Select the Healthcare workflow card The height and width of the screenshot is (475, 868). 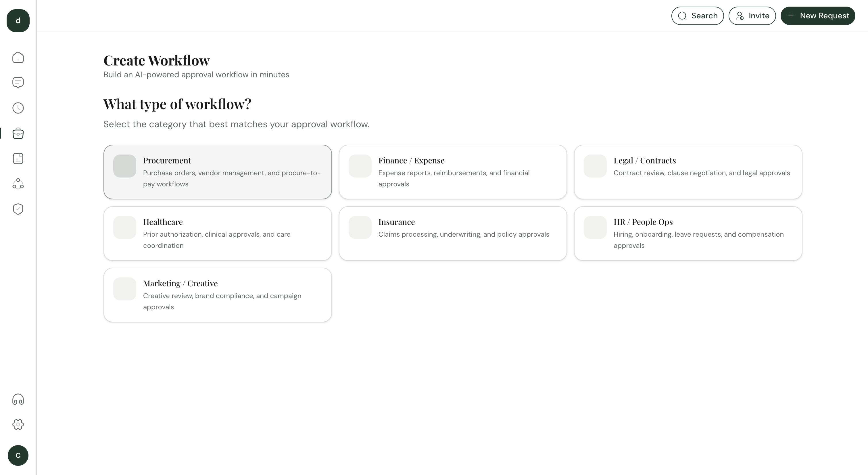pos(217,233)
